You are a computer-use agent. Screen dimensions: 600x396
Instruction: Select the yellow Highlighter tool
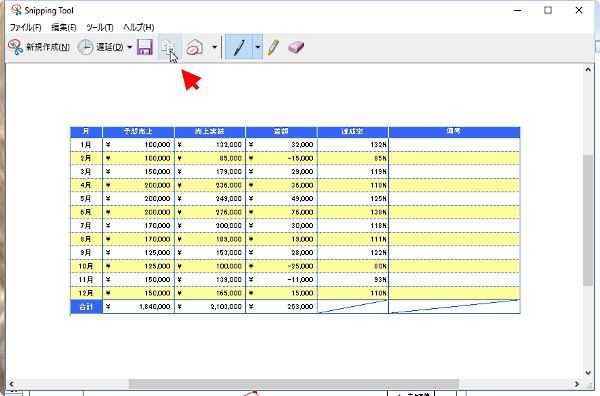click(x=274, y=47)
